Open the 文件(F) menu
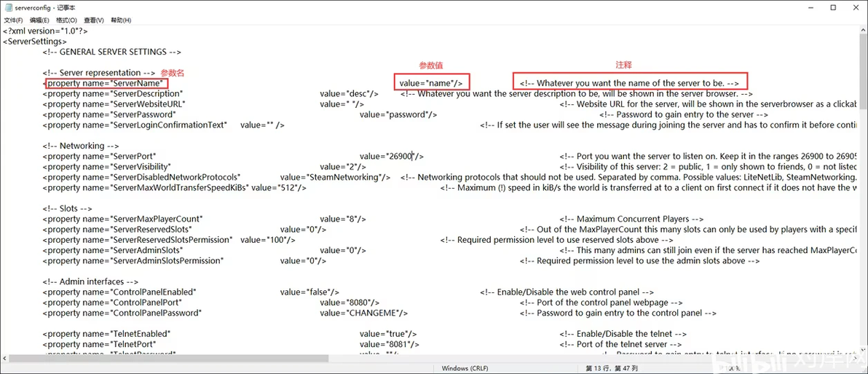Screen dimensions: 868x374 [13, 20]
